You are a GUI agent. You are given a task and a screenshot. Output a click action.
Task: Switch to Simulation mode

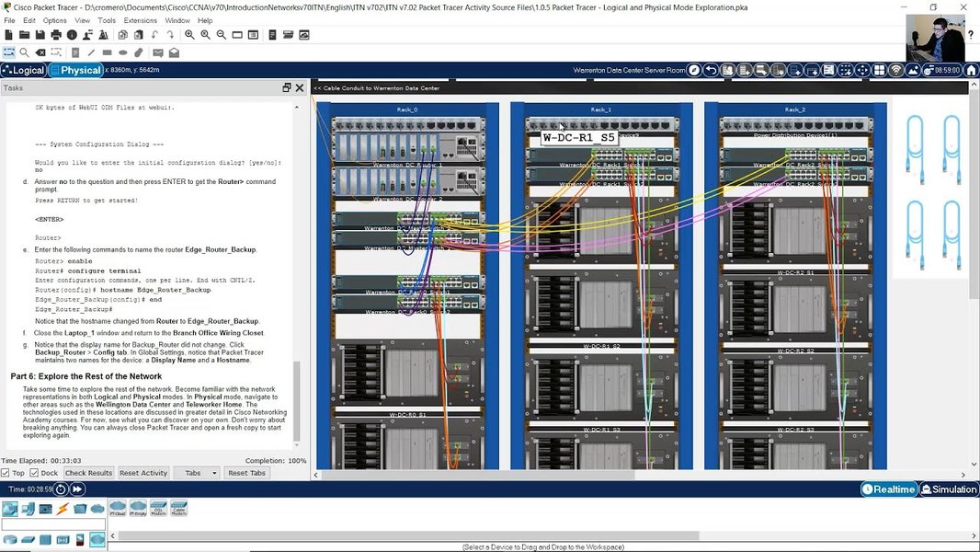click(x=948, y=489)
